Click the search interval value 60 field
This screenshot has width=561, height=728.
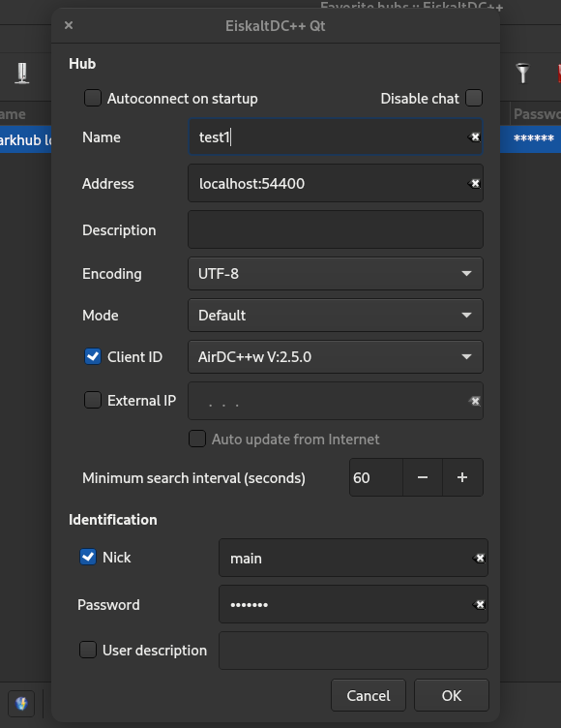coord(376,477)
